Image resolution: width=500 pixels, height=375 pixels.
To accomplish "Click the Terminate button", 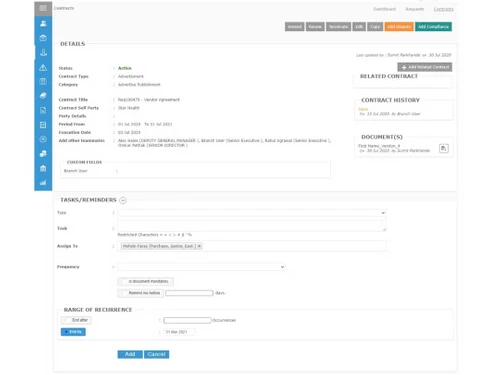I will point(338,27).
